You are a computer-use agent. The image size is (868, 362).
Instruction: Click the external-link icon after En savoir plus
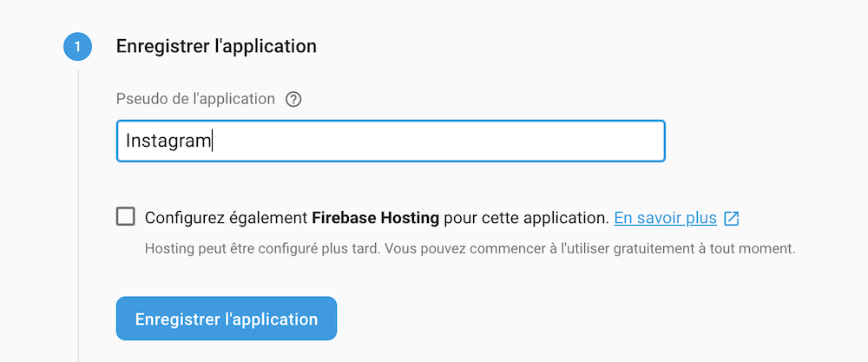click(732, 218)
